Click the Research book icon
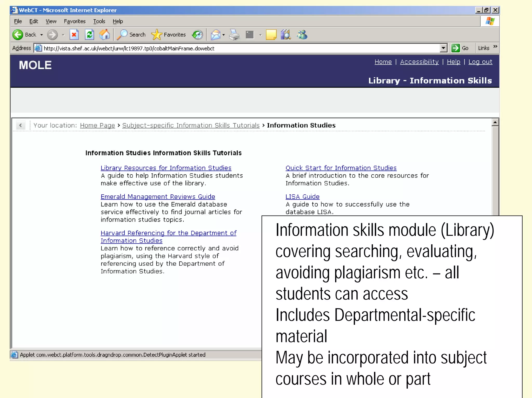This screenshot has width=532, height=398. tap(286, 35)
